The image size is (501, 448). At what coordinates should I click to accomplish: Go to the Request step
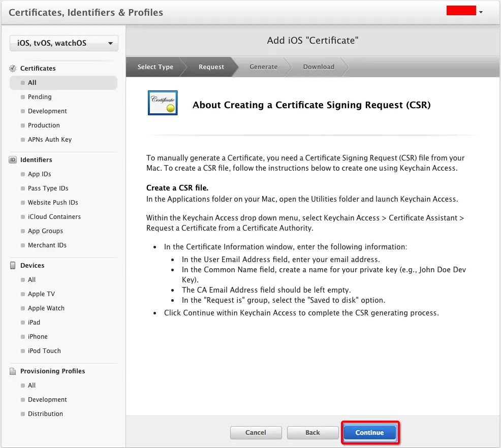(x=211, y=67)
